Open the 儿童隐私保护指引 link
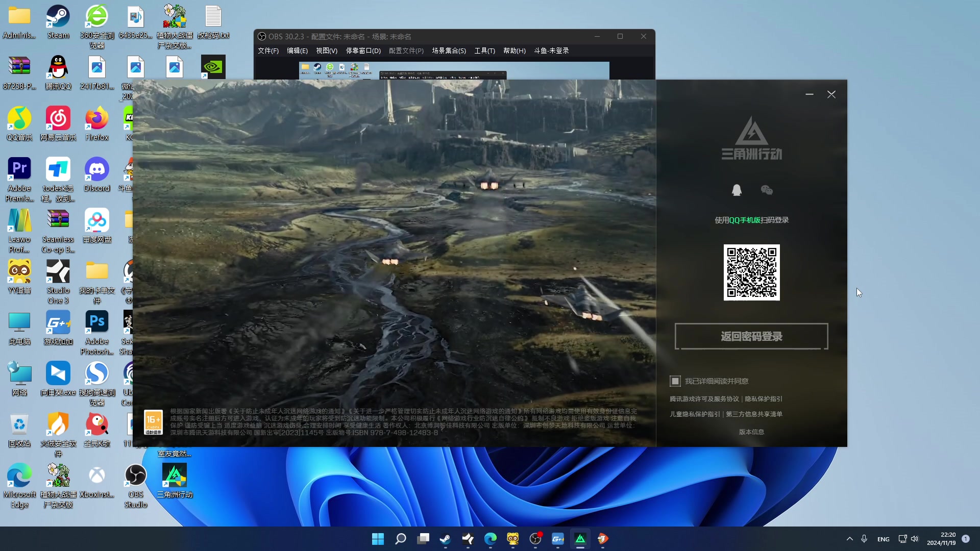This screenshot has width=980, height=551. [695, 414]
